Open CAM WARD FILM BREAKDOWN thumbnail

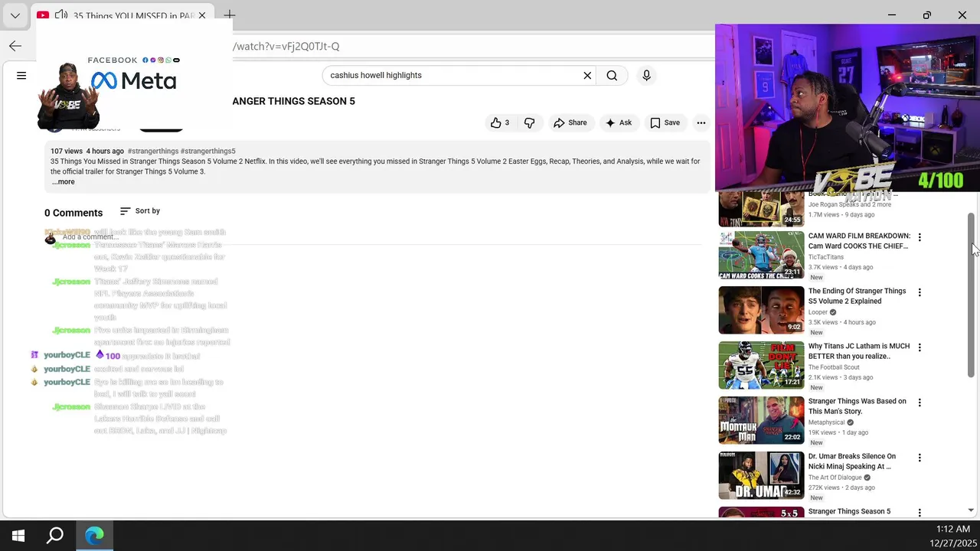pos(761,255)
